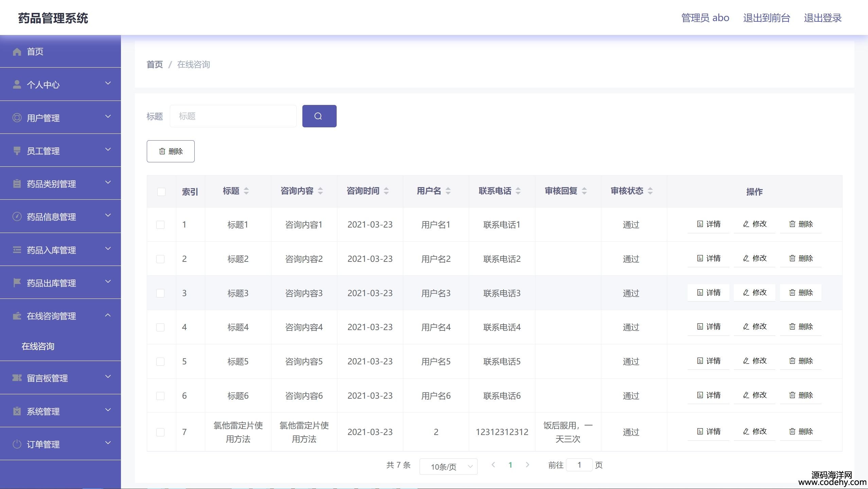This screenshot has height=489, width=868.
Task: Click the power icon for 订单管理
Action: pos(17,444)
